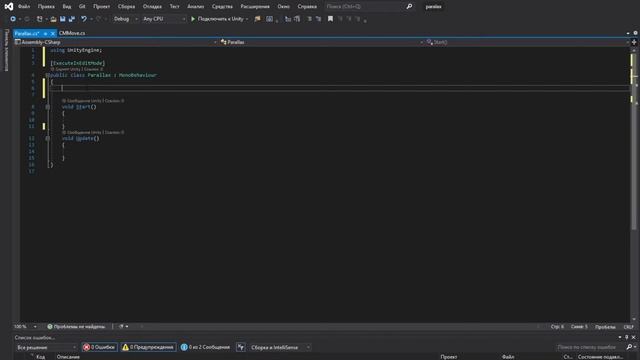Open the Error List scope dropdown
This screenshot has height=360, width=640.
46,347
